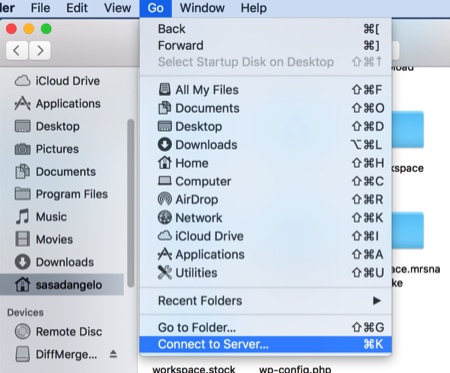Click the Applications icon in Go menu
This screenshot has height=373, width=450.
[165, 254]
